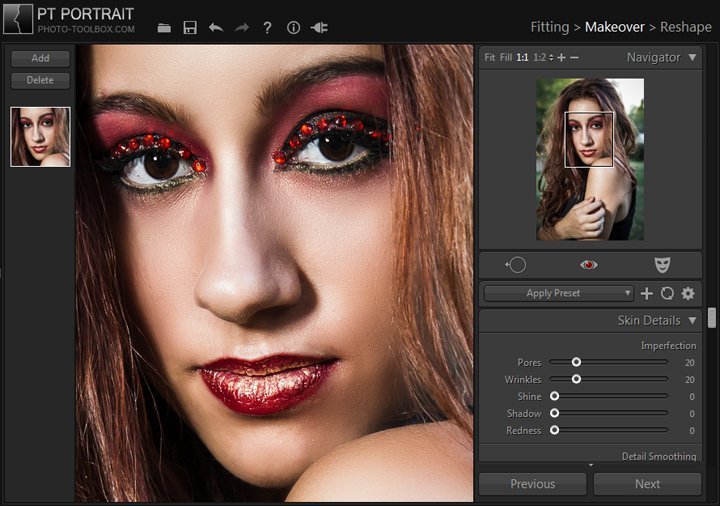This screenshot has height=506, width=720.
Task: Add a new preset with the plus icon
Action: tap(647, 293)
